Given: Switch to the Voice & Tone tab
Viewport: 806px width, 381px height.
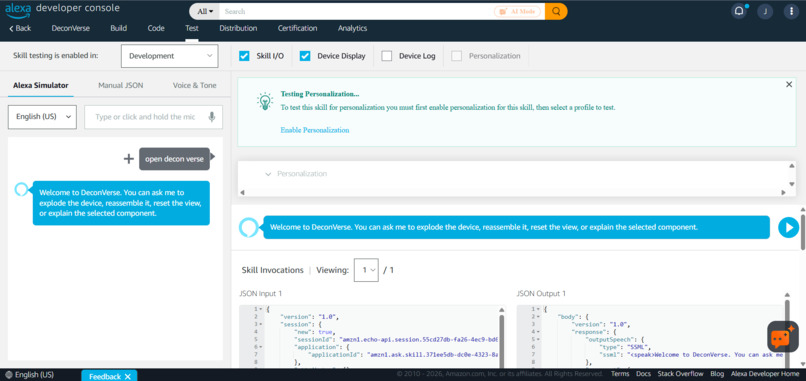Looking at the screenshot, I should 194,86.
